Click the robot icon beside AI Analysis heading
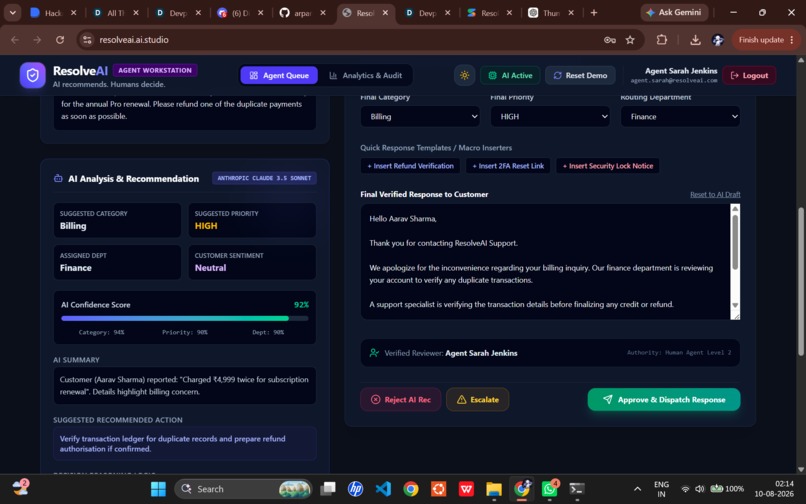 [58, 178]
